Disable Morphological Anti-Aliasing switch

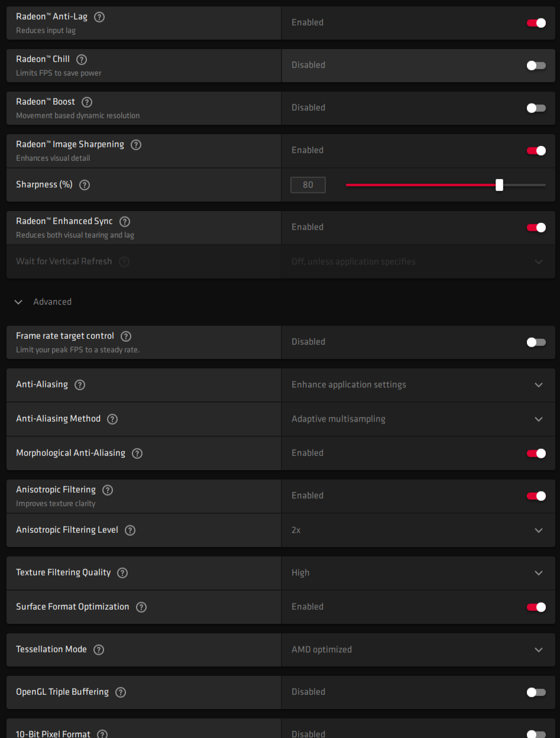click(536, 454)
